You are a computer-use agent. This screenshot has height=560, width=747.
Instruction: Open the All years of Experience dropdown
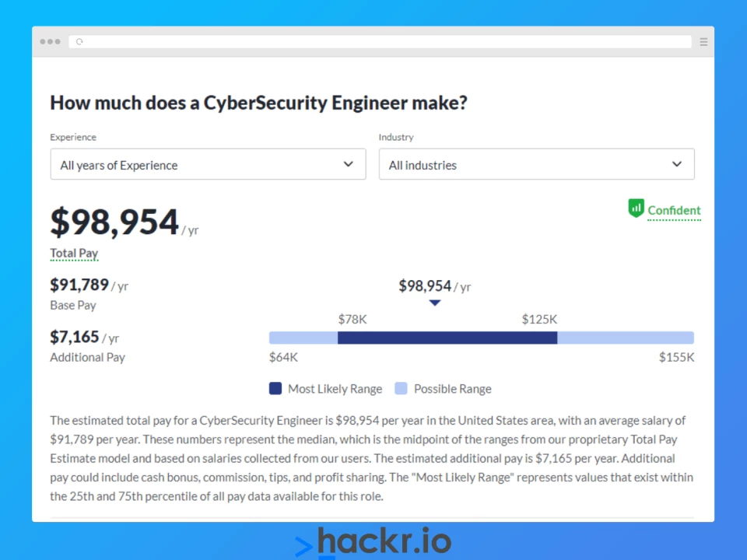tap(209, 164)
